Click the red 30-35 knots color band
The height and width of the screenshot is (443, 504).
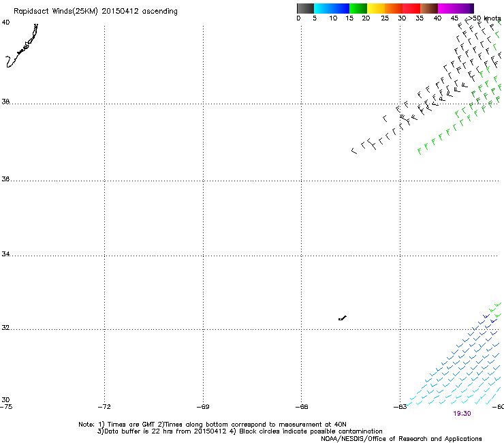tap(411, 8)
